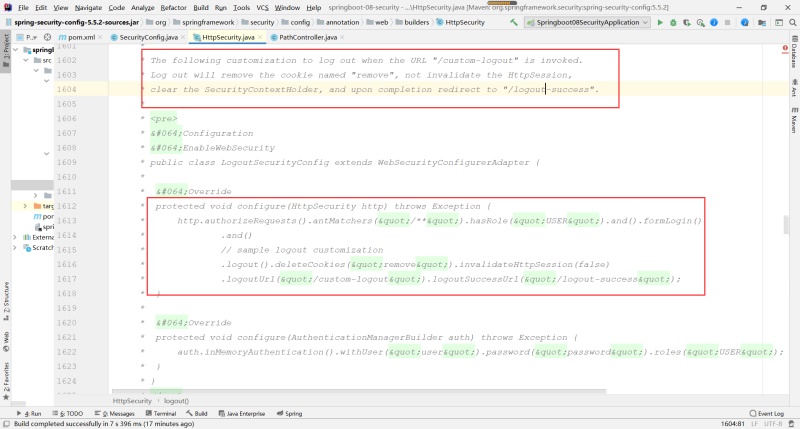Viewport: 800px width, 429px height.
Task: Open the 6: TODO tool window
Action: pyautogui.click(x=68, y=414)
